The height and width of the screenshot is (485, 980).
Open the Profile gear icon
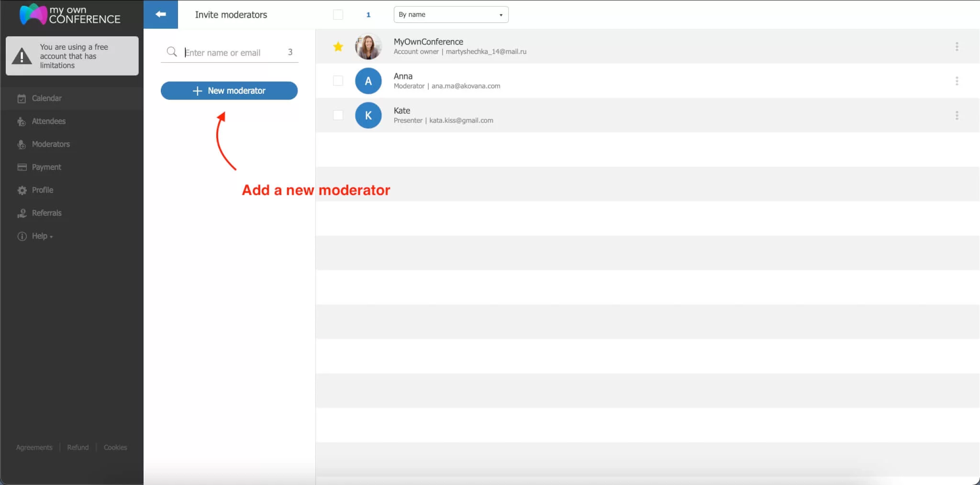[22, 190]
